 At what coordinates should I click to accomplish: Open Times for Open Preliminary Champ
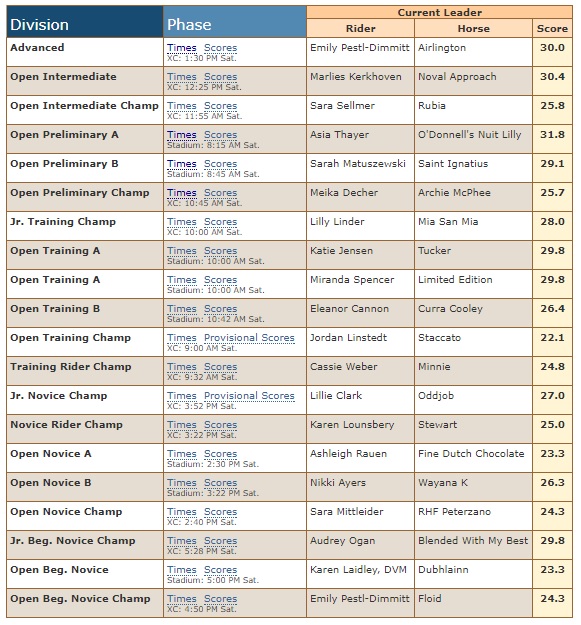point(182,193)
